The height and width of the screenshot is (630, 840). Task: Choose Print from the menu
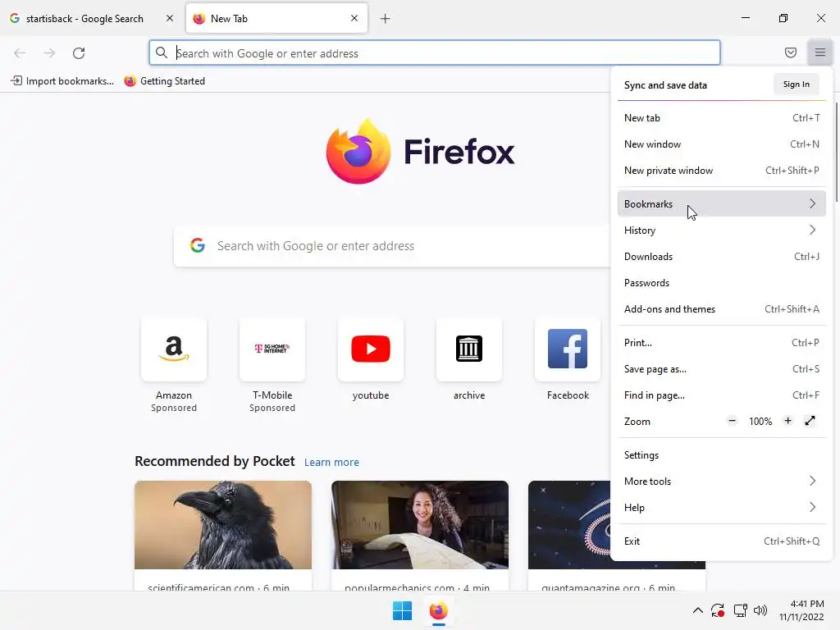(x=721, y=342)
